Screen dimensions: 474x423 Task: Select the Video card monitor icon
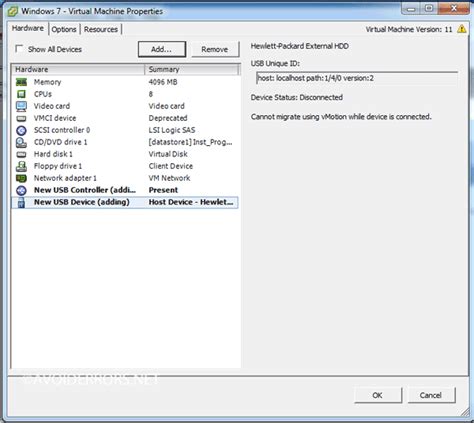pos(21,106)
